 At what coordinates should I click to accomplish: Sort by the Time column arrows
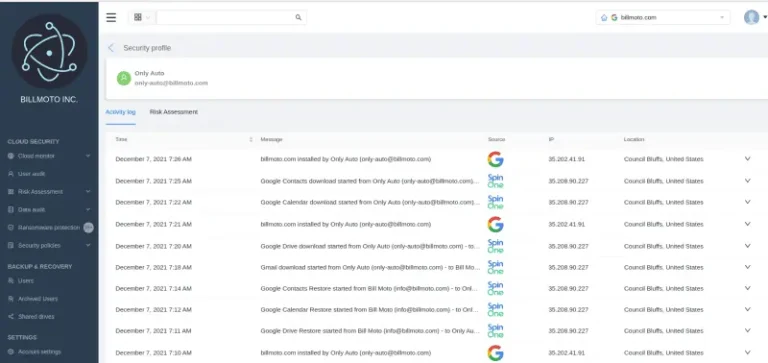point(251,140)
